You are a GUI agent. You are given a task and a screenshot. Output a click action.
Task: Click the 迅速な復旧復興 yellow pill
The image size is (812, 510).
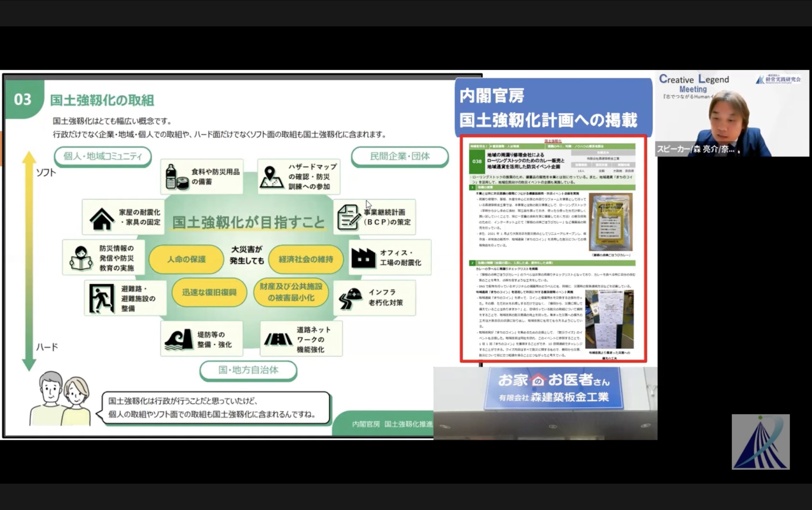point(209,292)
